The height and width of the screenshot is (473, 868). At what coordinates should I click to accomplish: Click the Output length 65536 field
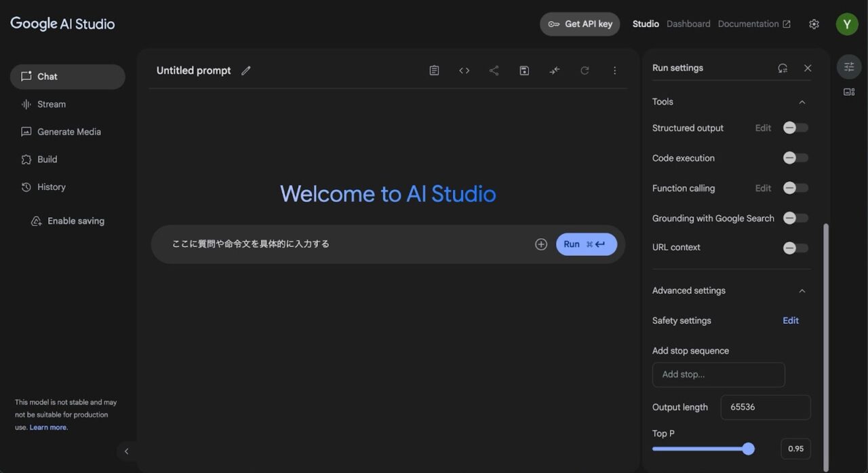(x=766, y=407)
